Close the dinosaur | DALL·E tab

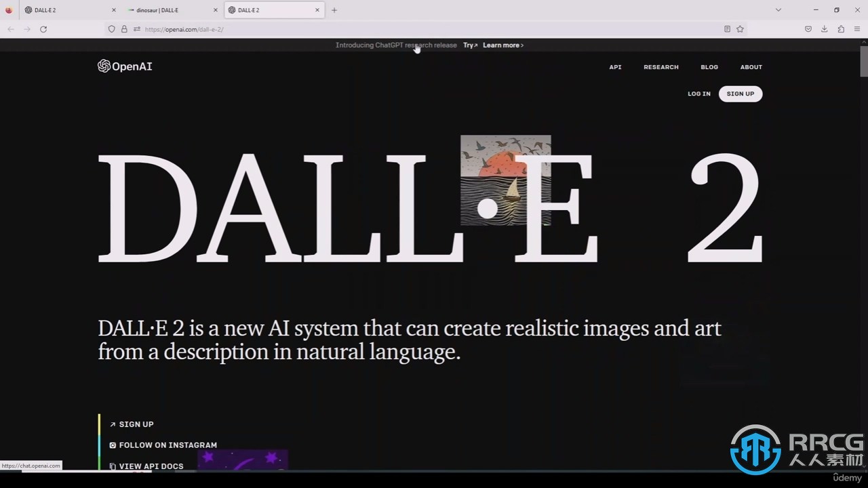point(216,10)
